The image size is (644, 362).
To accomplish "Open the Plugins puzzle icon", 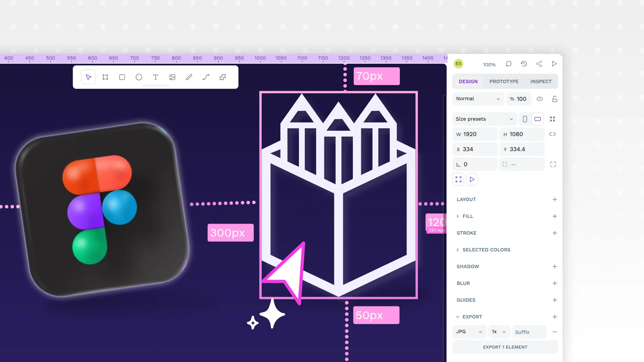I will 222,77.
